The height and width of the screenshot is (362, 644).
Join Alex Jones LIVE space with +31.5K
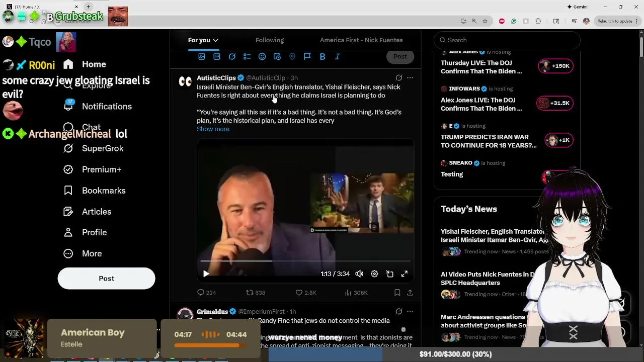(555, 103)
